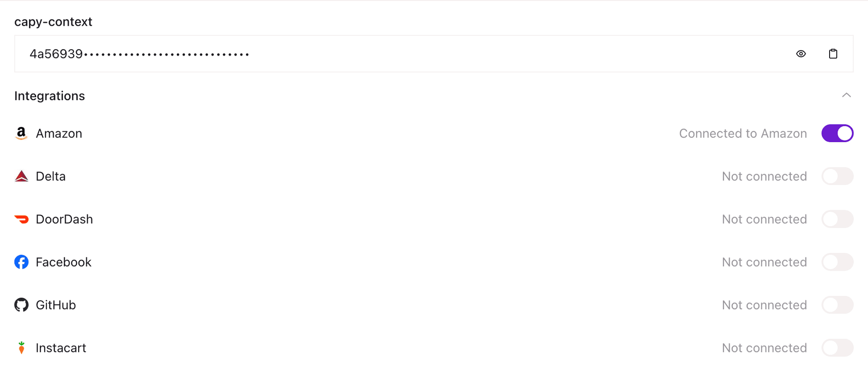Copy the capy-context key with clipboard icon

tap(833, 54)
